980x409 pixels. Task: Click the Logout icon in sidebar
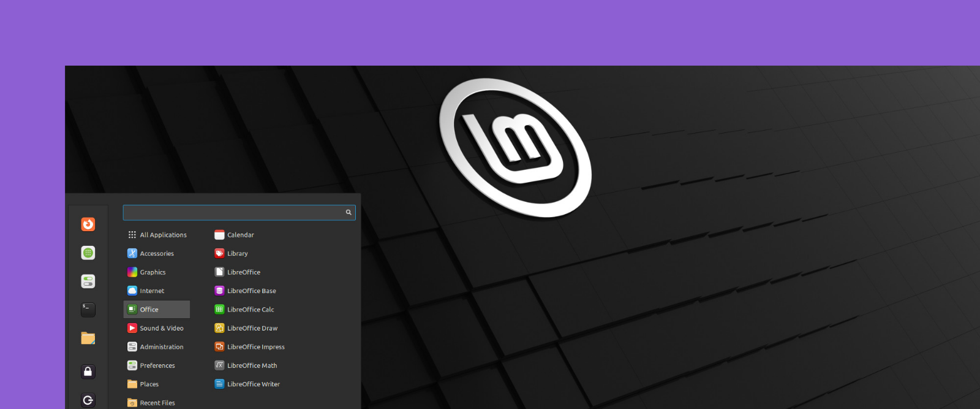[x=88, y=400]
